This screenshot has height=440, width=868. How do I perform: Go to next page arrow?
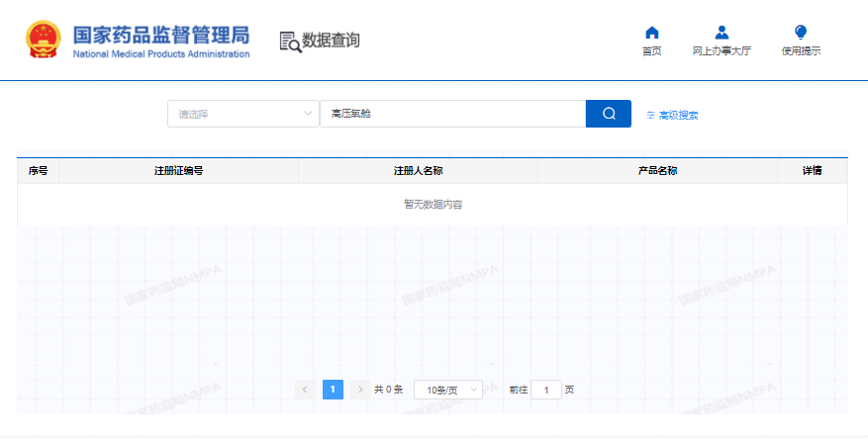point(360,390)
